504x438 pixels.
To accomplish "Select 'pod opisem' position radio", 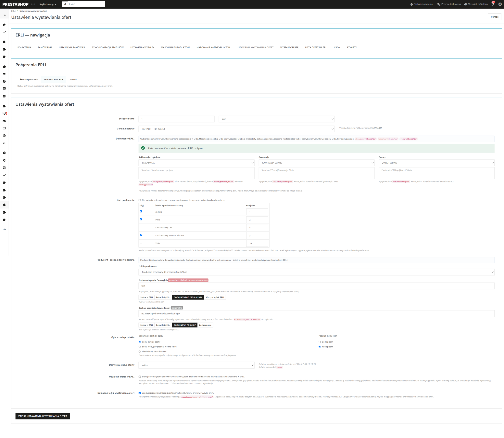I will click(320, 342).
